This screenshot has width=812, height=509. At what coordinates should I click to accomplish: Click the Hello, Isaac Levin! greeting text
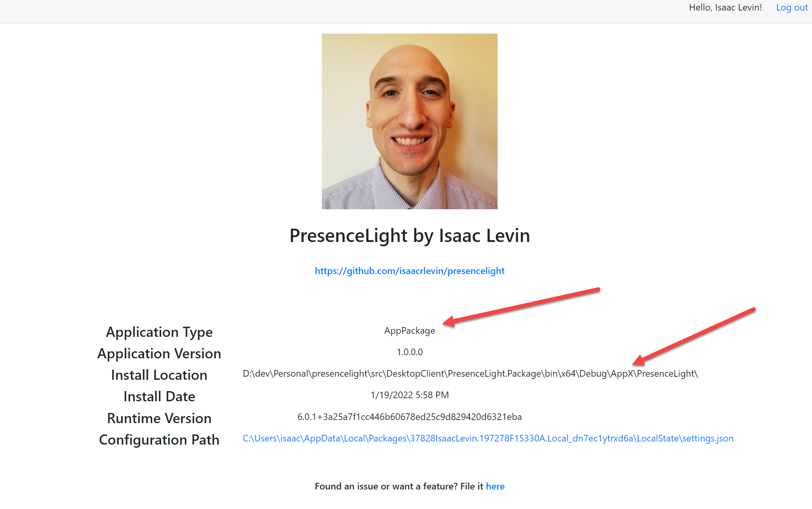(x=725, y=7)
